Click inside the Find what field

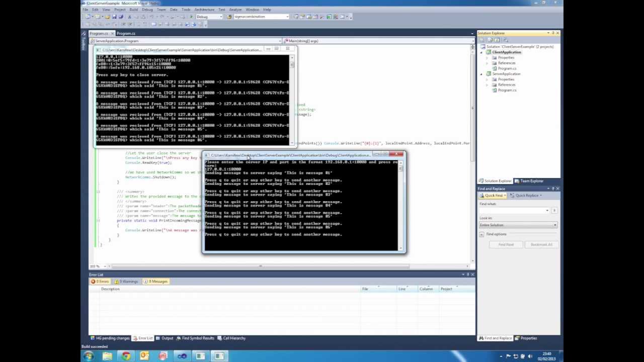[513, 210]
